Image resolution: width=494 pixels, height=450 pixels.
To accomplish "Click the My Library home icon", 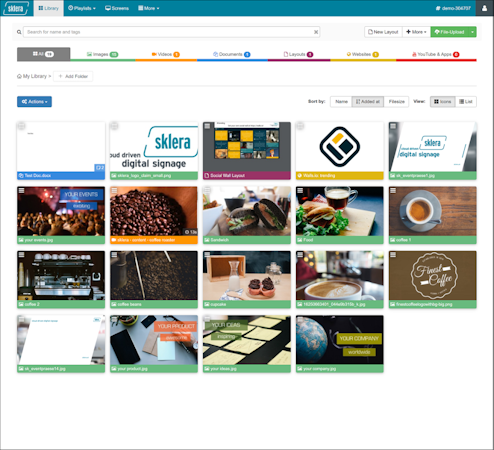I will point(19,76).
